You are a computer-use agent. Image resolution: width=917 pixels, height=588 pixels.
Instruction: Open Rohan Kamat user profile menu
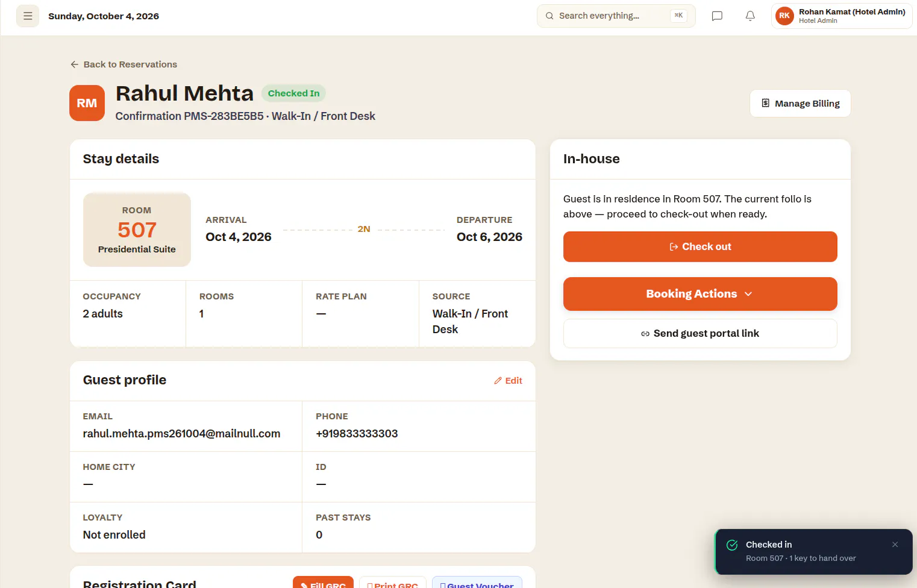pyautogui.click(x=842, y=16)
